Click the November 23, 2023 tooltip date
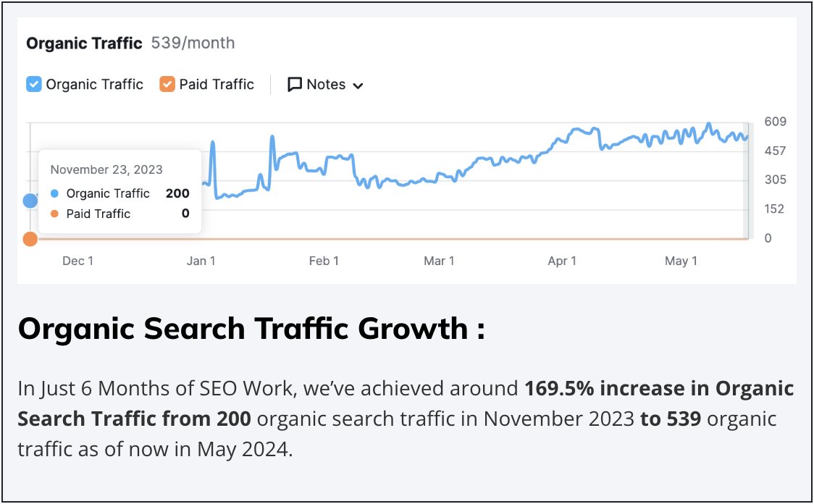This screenshot has width=814, height=504. (106, 170)
